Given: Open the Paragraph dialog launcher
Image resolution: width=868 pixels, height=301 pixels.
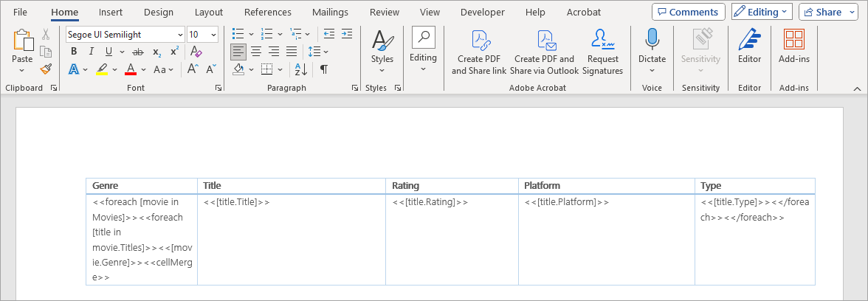Looking at the screenshot, I should click(354, 88).
